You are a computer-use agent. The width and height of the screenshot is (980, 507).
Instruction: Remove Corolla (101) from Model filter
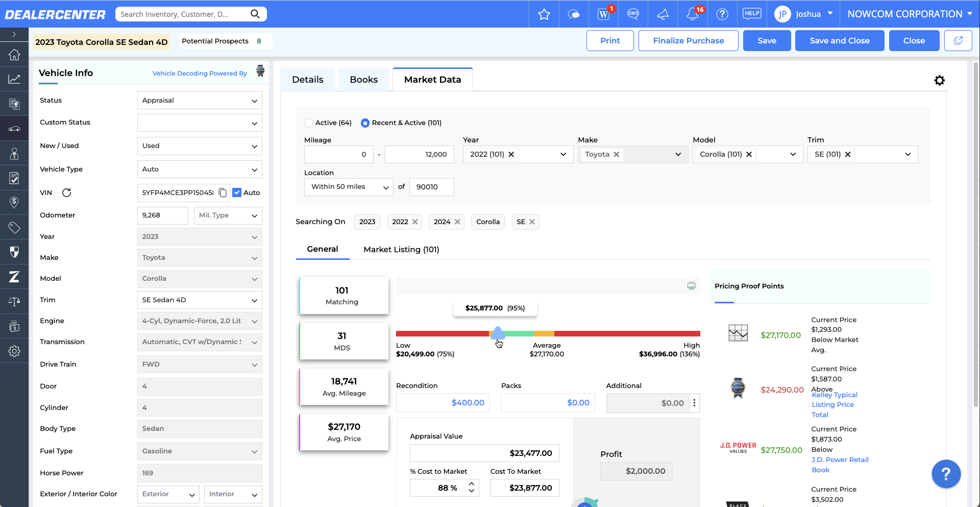point(749,154)
